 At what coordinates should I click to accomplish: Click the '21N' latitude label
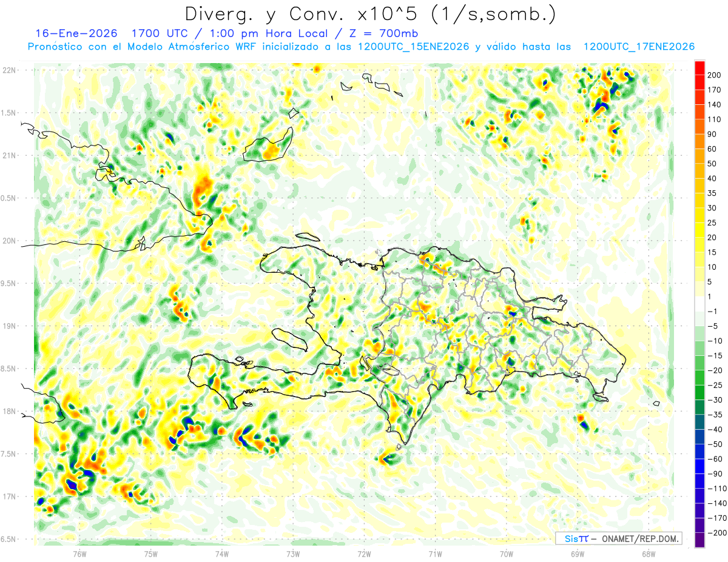[8, 156]
